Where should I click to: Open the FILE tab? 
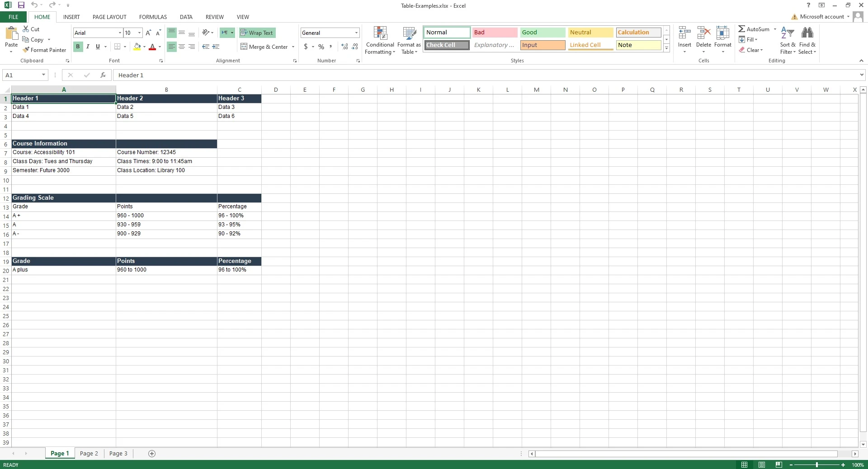14,17
